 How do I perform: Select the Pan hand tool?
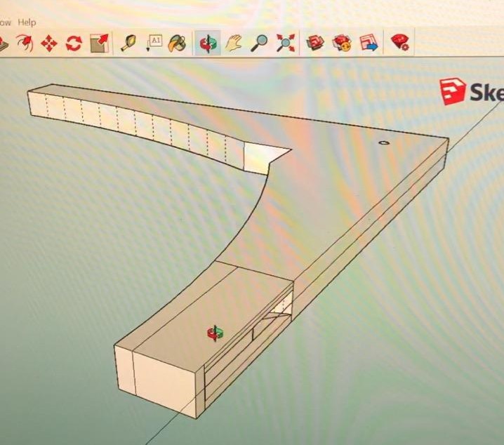(233, 44)
